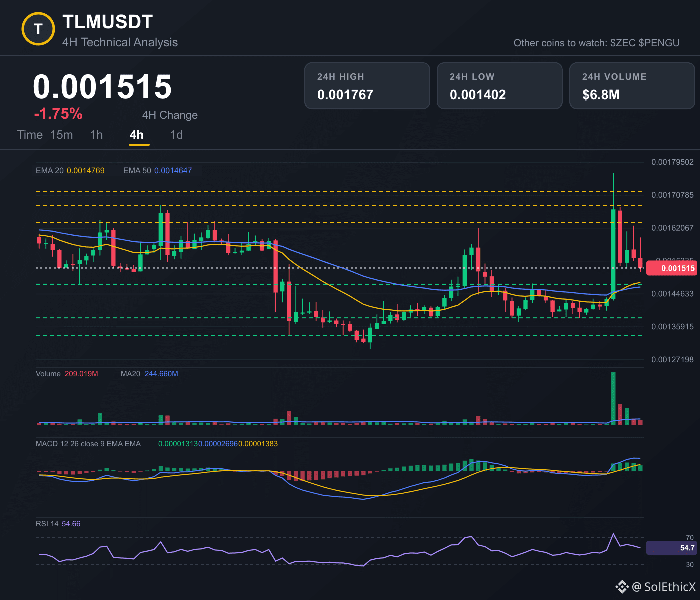
Task: Click the yellow MACD value 0.00001383
Action: [x=258, y=444]
